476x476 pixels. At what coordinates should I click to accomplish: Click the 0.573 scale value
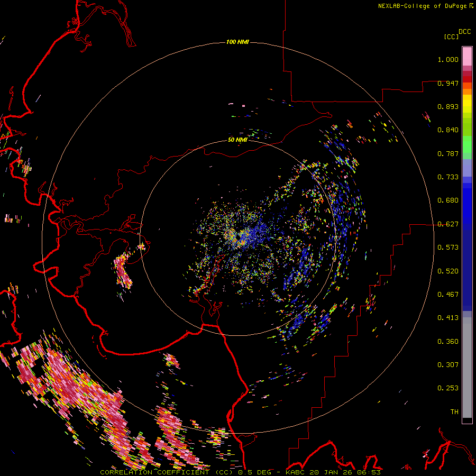point(448,248)
